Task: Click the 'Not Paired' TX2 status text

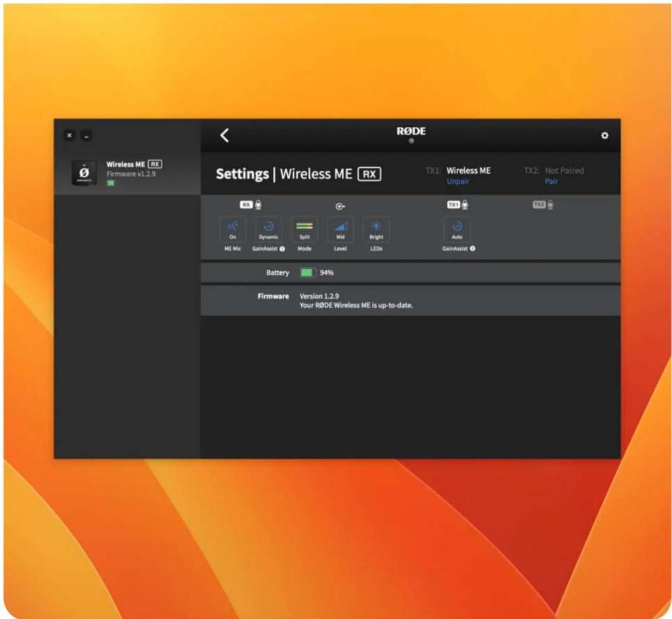Action: [564, 171]
